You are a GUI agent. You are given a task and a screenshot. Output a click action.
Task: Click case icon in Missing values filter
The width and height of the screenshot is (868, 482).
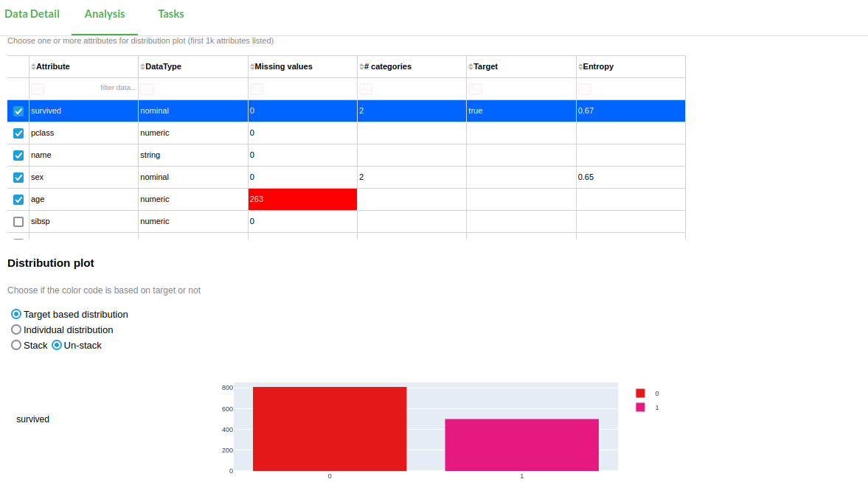(257, 88)
